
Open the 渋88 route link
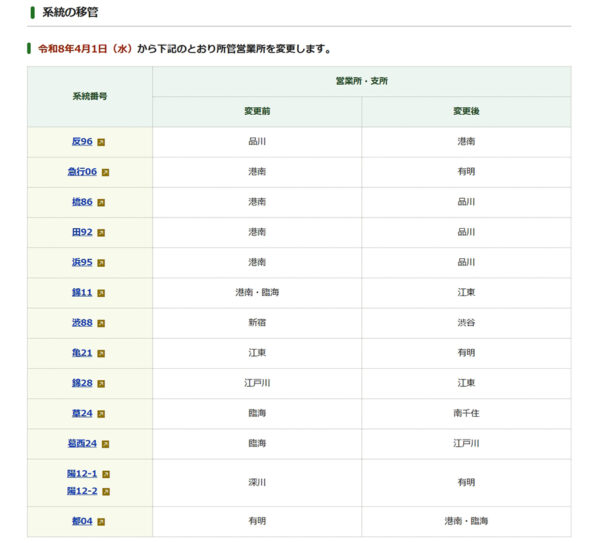[x=82, y=323]
